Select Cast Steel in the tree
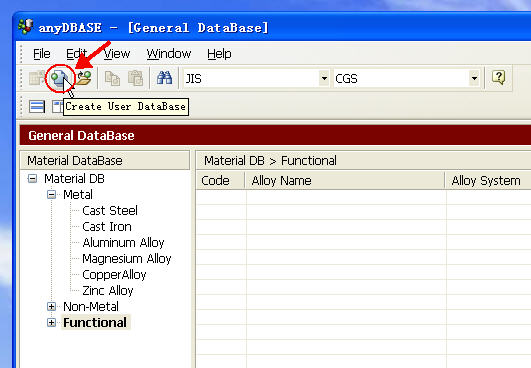 coord(110,211)
